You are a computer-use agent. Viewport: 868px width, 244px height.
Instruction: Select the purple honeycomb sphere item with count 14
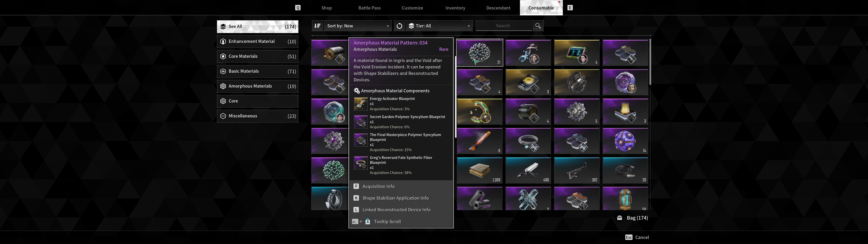tap(625, 141)
